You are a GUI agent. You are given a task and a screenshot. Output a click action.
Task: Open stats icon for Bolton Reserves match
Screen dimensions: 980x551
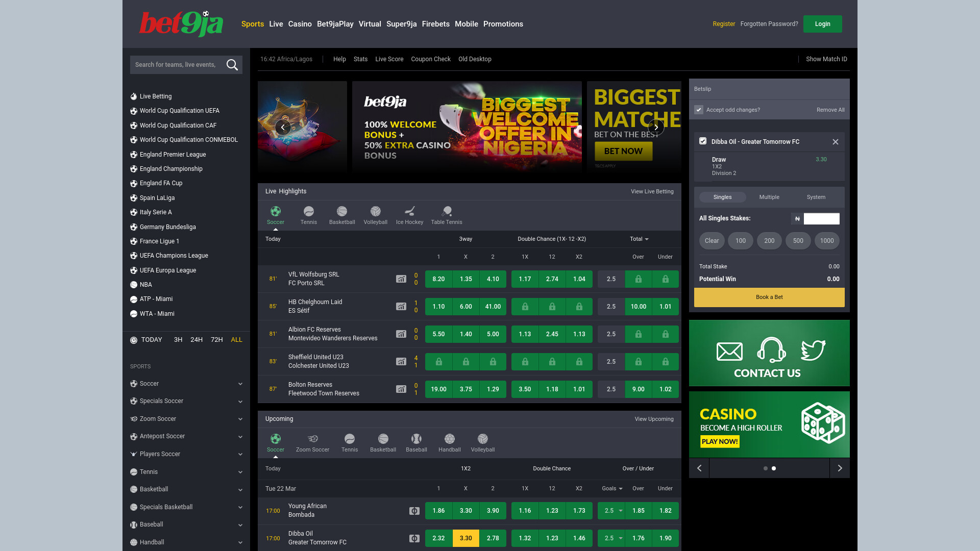pos(401,389)
